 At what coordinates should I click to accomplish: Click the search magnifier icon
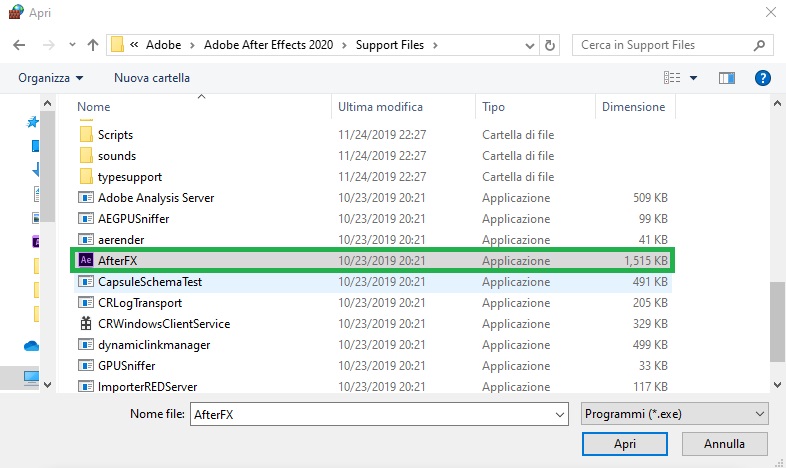click(759, 45)
